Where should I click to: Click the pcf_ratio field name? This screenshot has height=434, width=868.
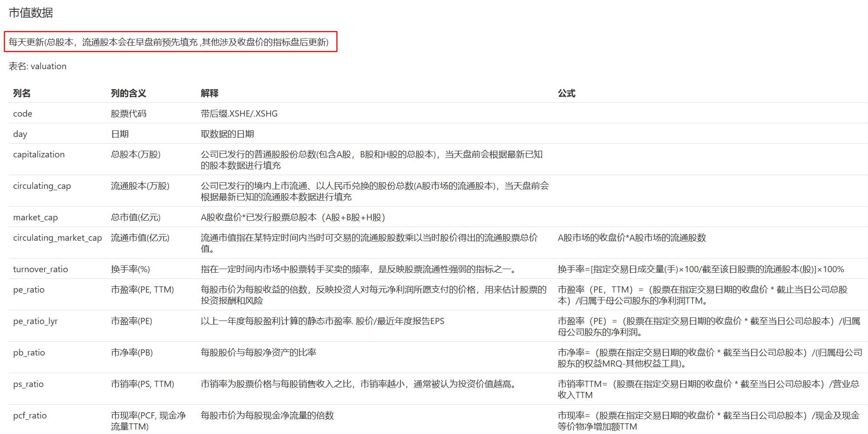click(30, 415)
